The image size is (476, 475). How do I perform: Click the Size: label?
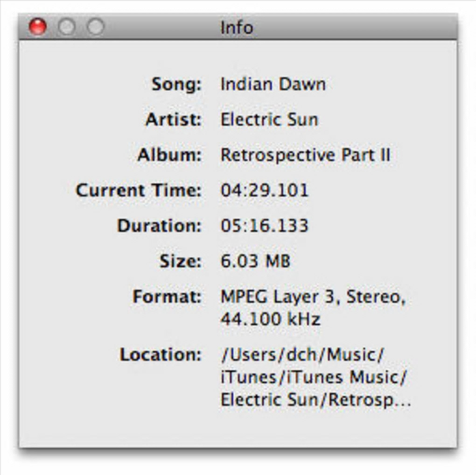181,261
